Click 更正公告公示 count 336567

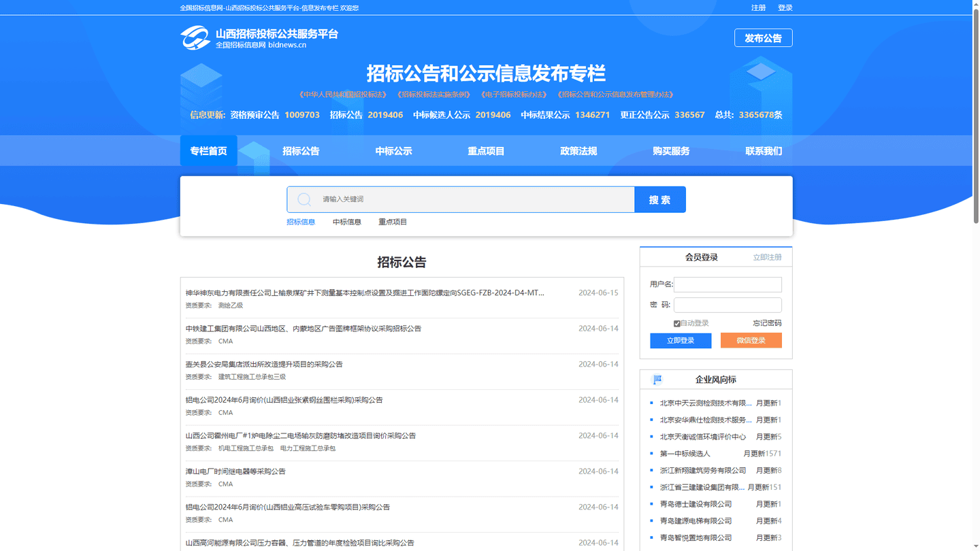(x=690, y=115)
